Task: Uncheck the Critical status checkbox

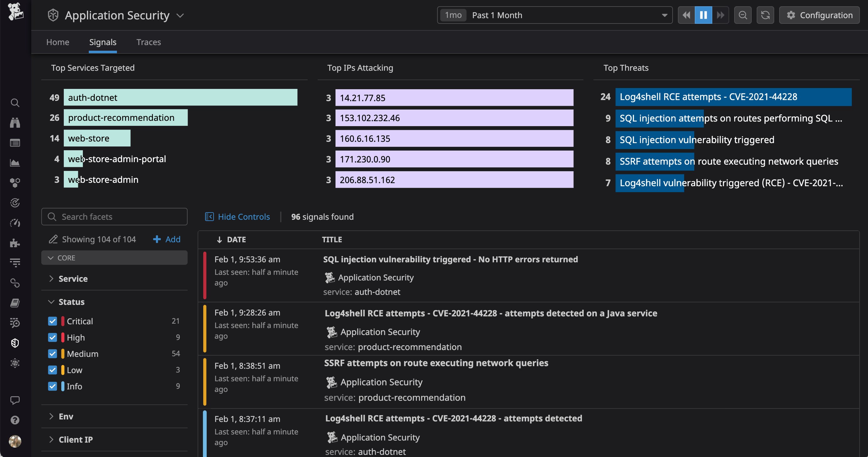Action: [x=53, y=321]
